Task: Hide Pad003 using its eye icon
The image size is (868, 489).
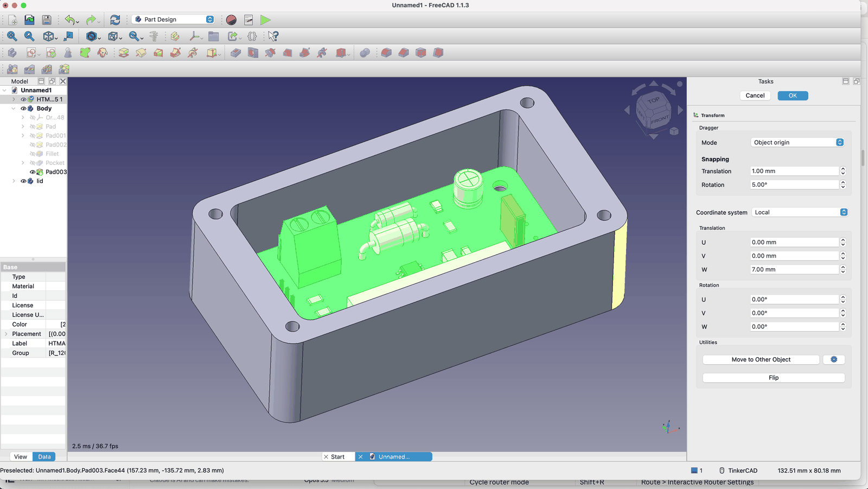Action: pos(33,172)
